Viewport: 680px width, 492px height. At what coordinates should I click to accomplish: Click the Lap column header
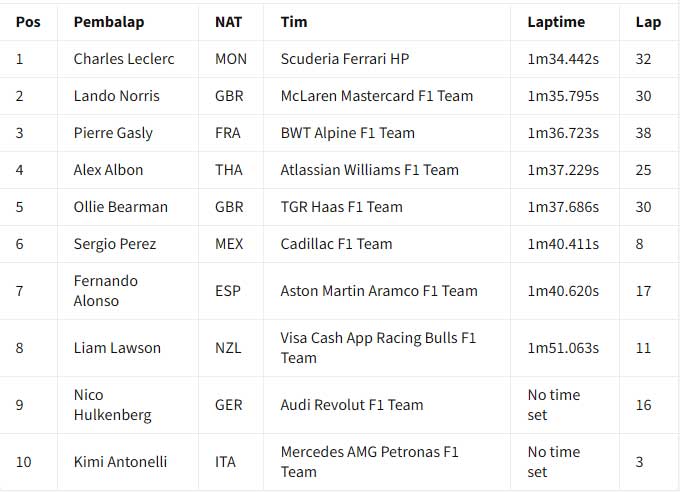tap(647, 22)
